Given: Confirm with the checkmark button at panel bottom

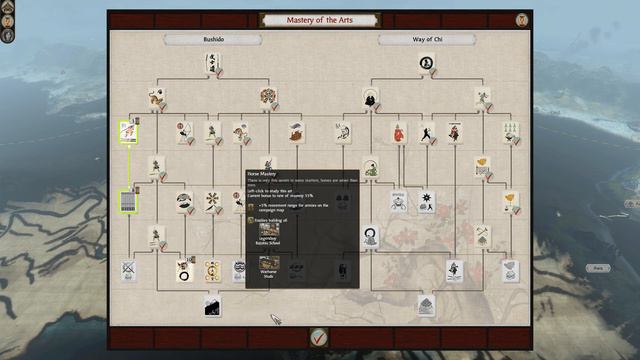Looking at the screenshot, I should click(319, 338).
